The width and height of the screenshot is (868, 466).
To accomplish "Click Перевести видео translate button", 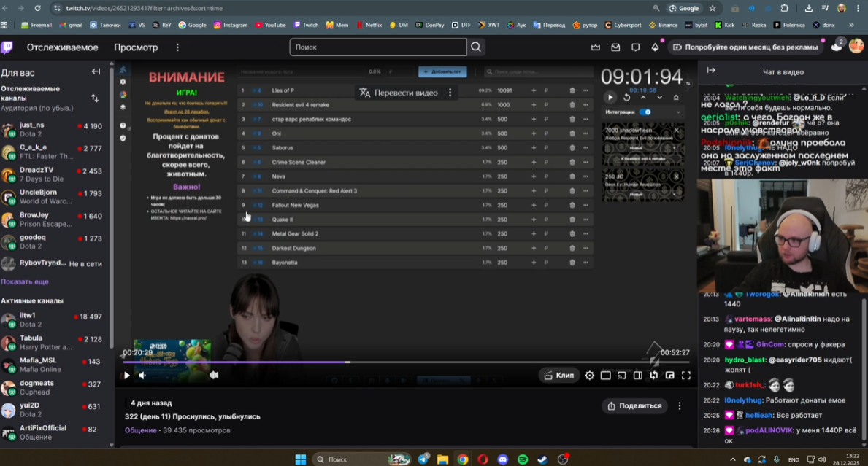I will pos(399,93).
